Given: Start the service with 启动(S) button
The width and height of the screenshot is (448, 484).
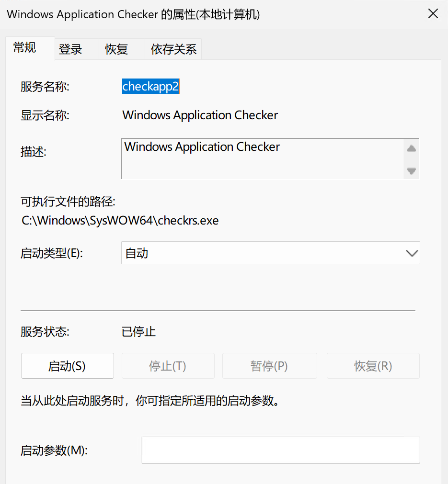Looking at the screenshot, I should (x=67, y=366).
